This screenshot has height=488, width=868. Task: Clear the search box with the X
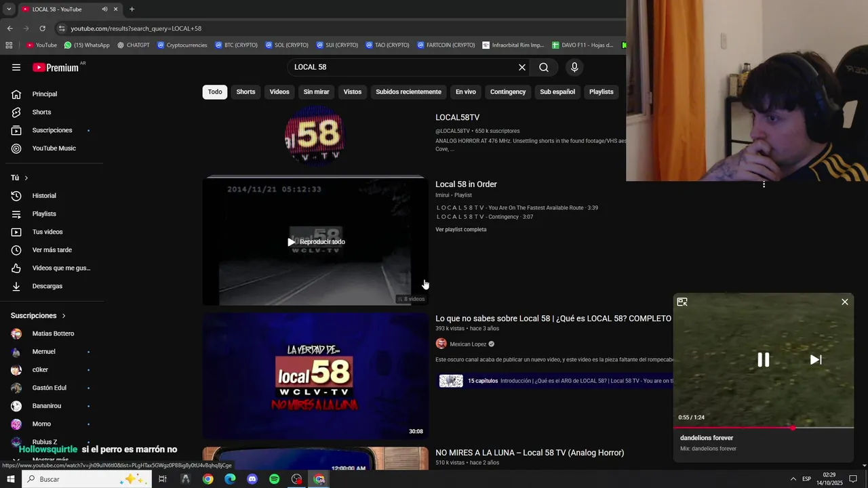click(522, 67)
